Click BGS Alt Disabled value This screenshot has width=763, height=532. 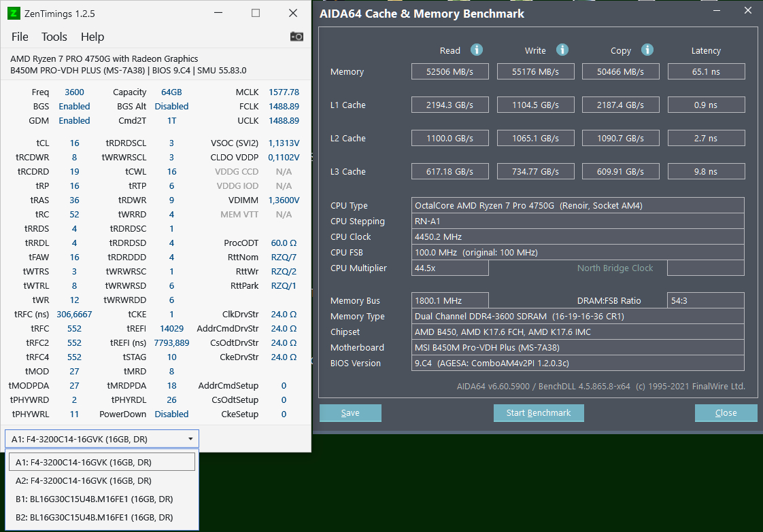[172, 106]
